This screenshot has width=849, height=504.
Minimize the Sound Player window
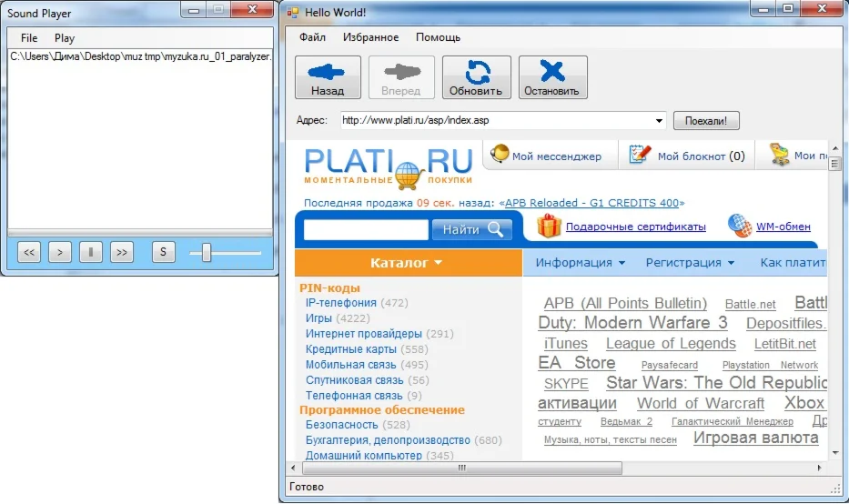tap(194, 10)
